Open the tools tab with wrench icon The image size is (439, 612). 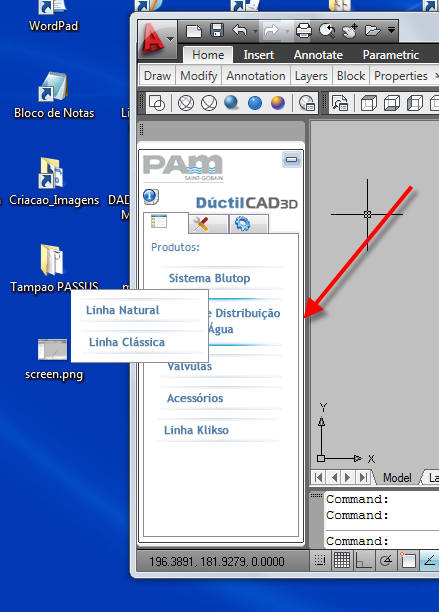(x=208, y=224)
